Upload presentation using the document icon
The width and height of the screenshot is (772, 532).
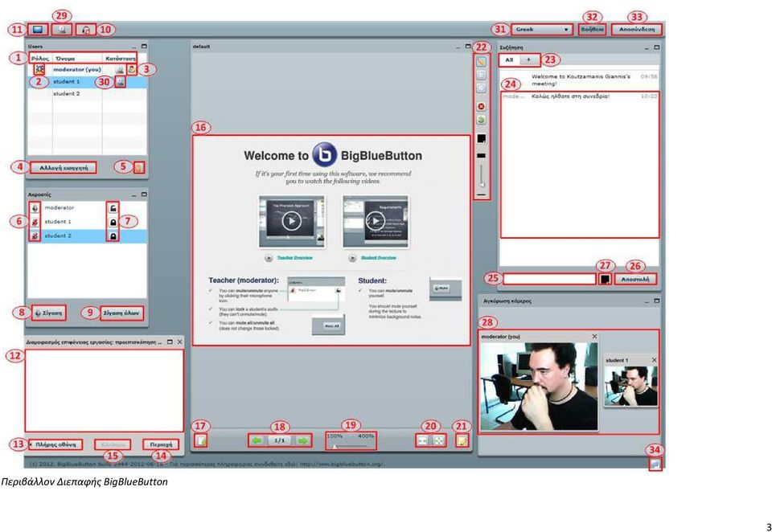200,440
